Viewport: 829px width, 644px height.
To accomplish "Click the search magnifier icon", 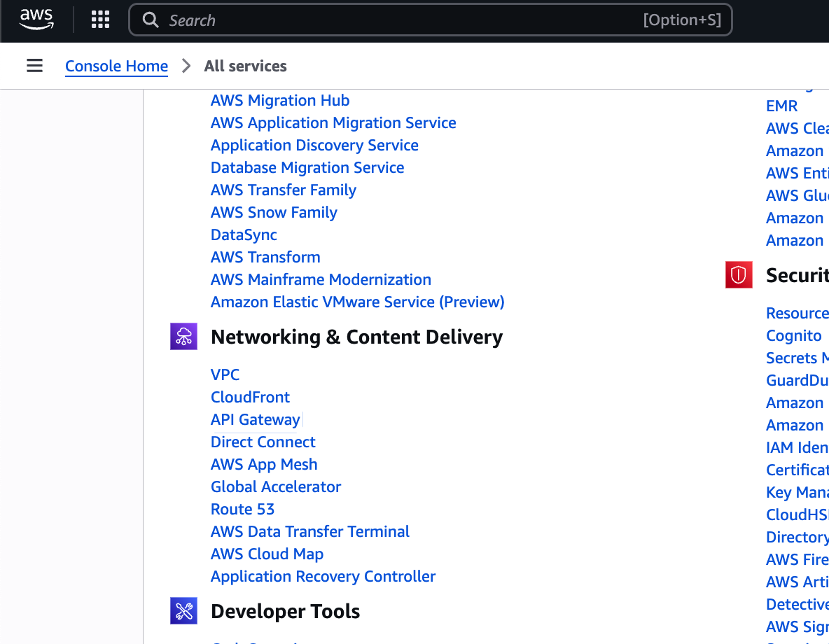I will tap(151, 20).
